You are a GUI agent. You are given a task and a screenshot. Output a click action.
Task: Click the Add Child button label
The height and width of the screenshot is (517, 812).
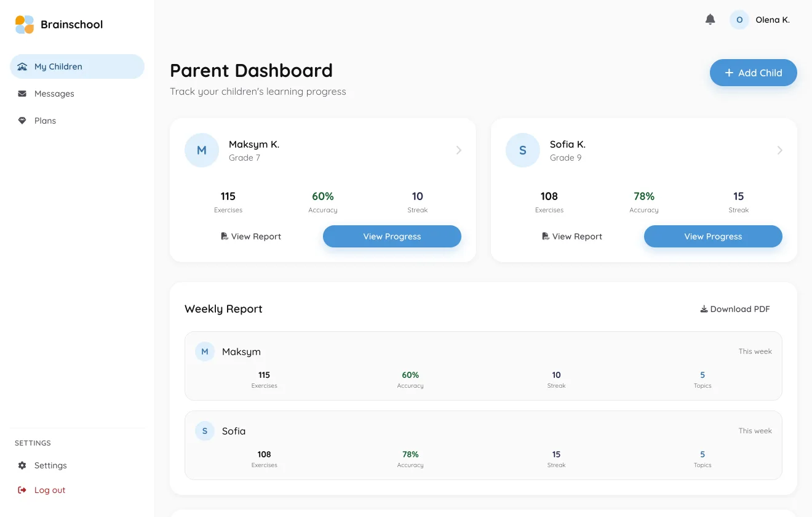click(760, 73)
